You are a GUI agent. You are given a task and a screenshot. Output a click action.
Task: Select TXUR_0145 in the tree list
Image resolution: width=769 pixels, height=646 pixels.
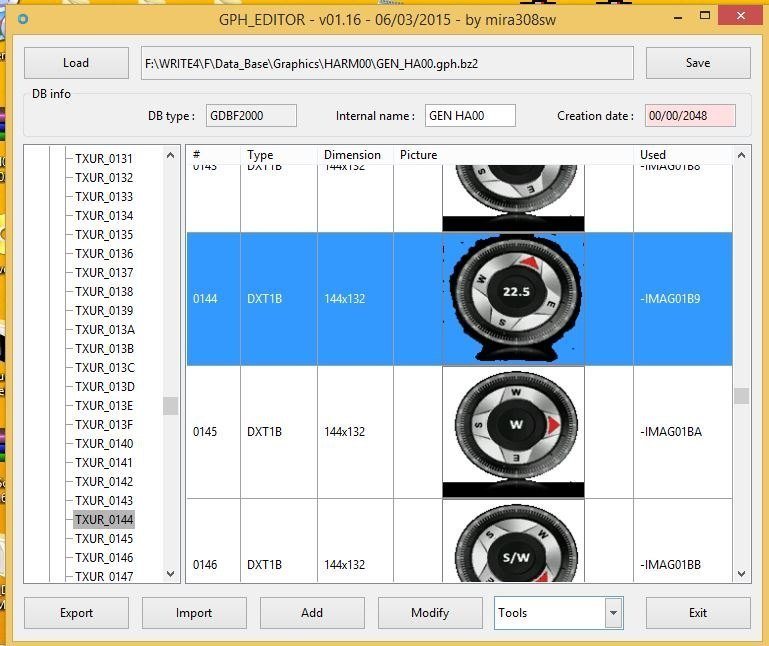tap(104, 539)
